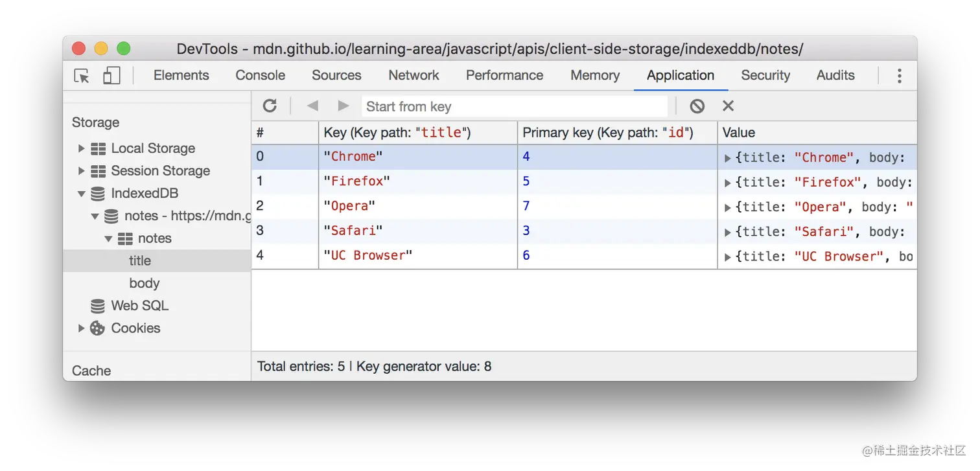The image size is (980, 471).
Task: Expand the Cookies tree item
Action: [81, 328]
